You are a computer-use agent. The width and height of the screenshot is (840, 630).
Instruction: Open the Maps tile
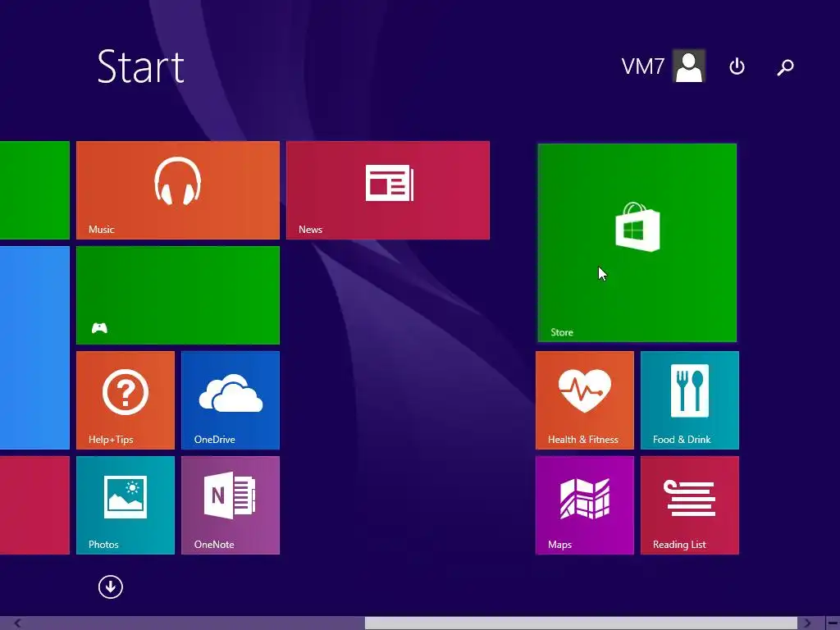tap(584, 505)
